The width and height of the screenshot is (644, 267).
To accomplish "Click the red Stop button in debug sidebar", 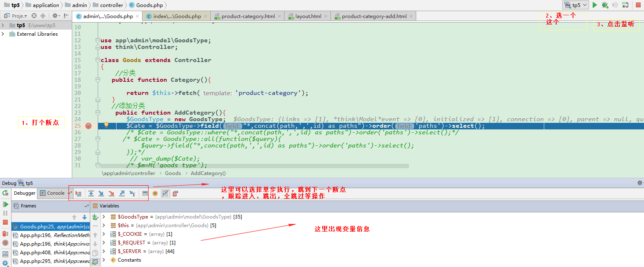I will point(5,222).
